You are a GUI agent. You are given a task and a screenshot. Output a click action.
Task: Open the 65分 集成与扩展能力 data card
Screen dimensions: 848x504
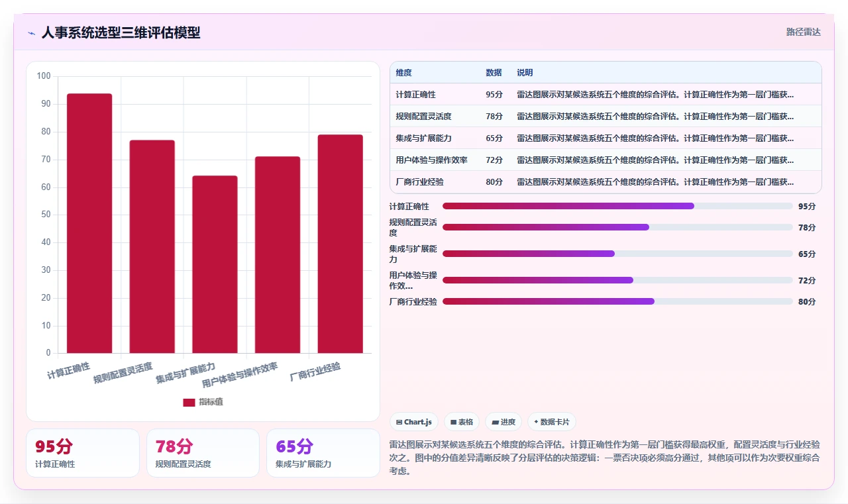323,453
